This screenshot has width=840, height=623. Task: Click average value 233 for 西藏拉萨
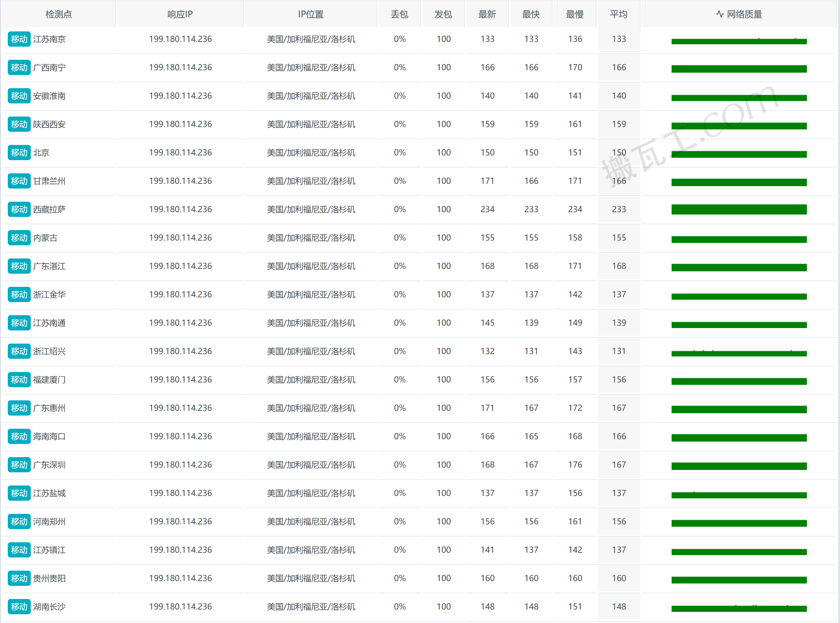point(619,209)
